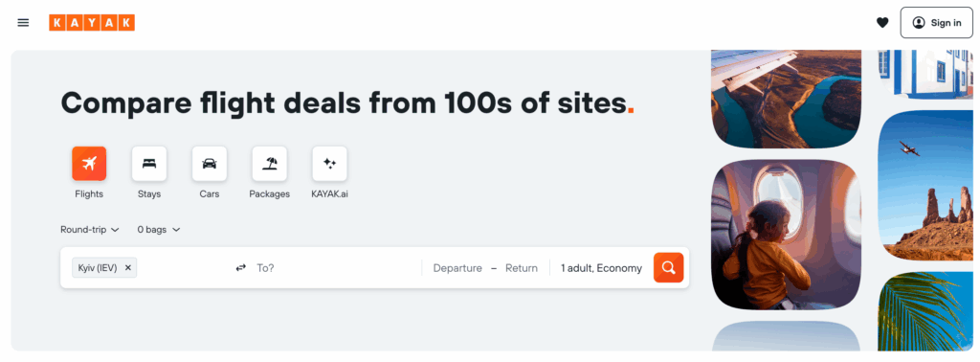Select the Packages palm tree icon
The width and height of the screenshot is (980, 362).
[x=269, y=164]
